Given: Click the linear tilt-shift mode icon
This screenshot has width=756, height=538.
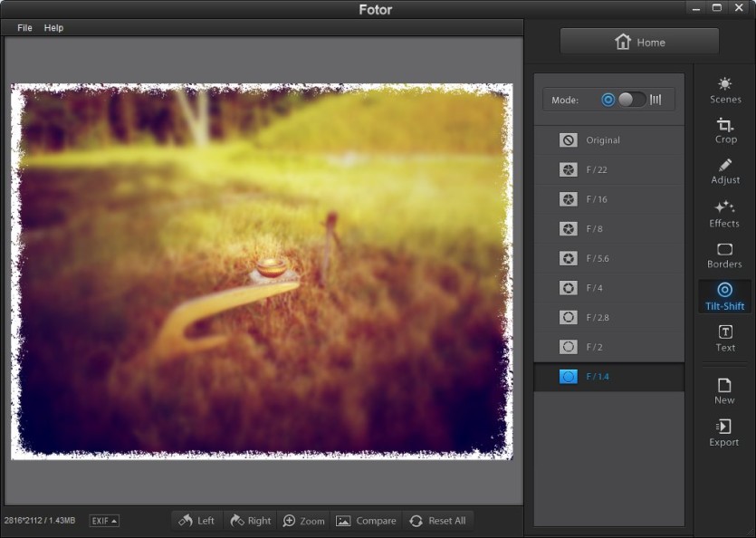Looking at the screenshot, I should coord(656,100).
